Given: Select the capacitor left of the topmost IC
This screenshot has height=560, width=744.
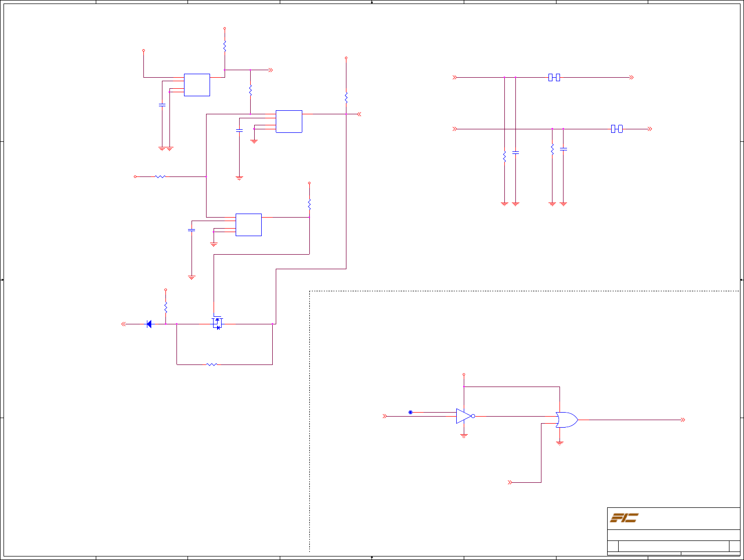Looking at the screenshot, I should (162, 105).
